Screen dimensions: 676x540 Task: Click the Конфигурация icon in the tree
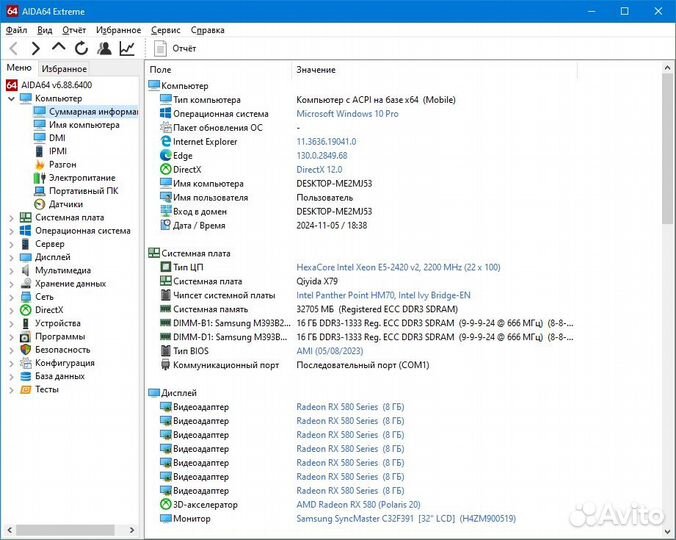pos(26,363)
